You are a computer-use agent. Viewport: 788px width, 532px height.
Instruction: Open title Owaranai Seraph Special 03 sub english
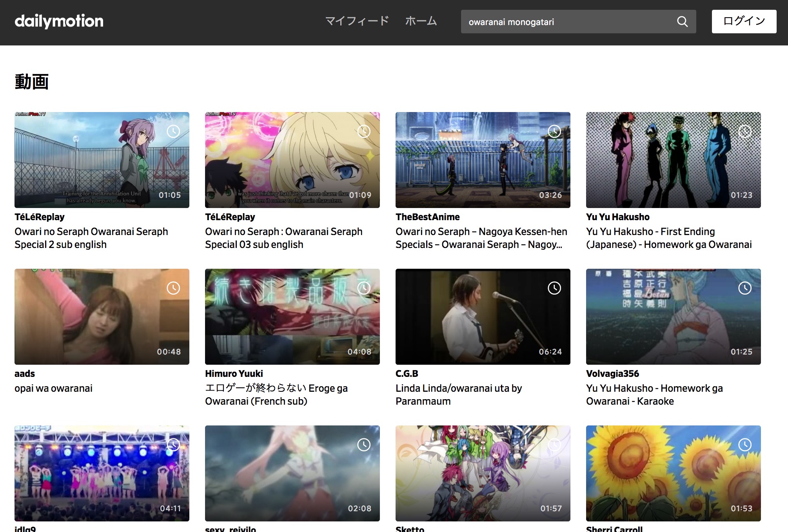click(x=284, y=238)
